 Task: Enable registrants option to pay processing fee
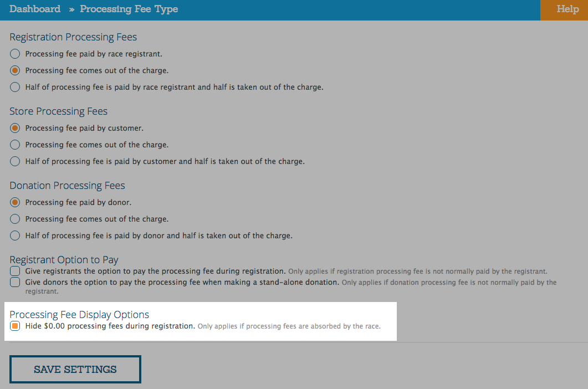[x=14, y=271]
